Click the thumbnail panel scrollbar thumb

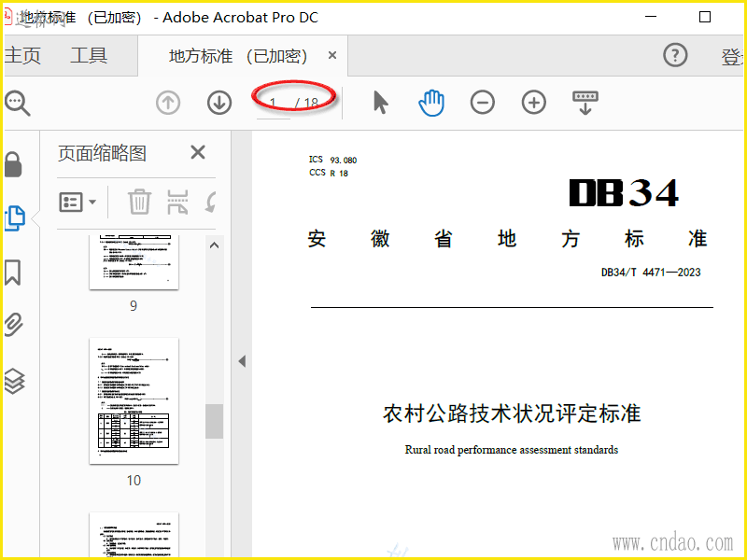coord(215,422)
